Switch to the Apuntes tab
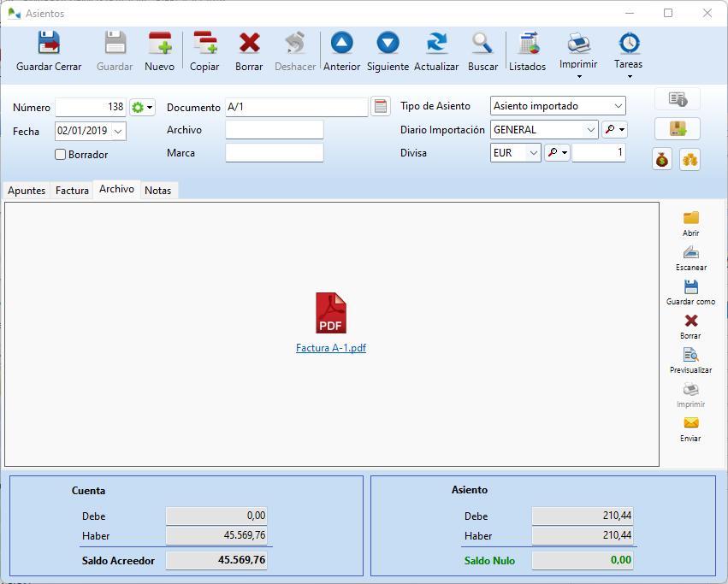This screenshot has width=728, height=584. click(x=27, y=191)
